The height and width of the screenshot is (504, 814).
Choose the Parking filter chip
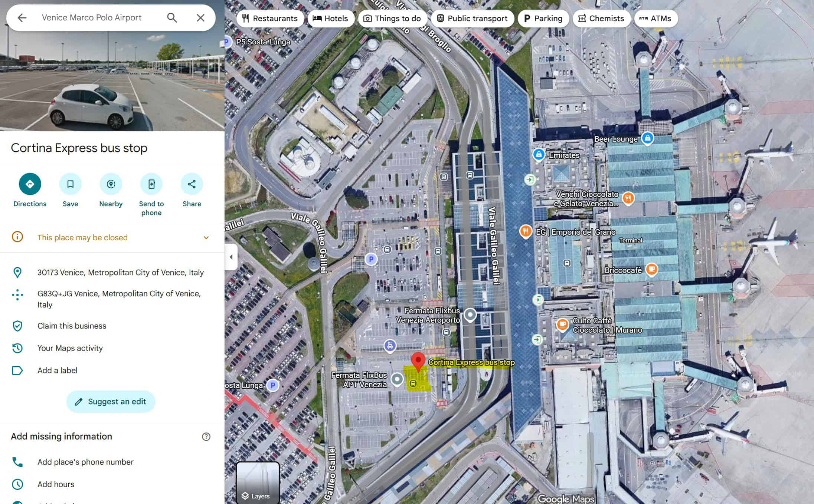click(x=543, y=19)
